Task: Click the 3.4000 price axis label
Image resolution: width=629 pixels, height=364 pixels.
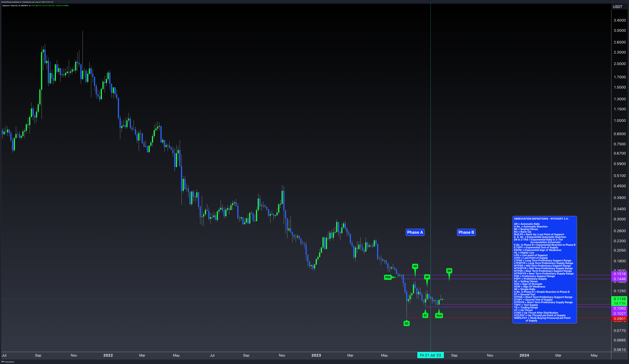Action: coord(620,20)
